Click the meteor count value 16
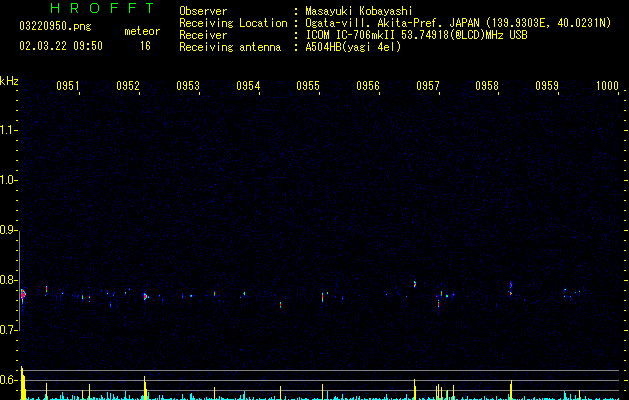 pyautogui.click(x=145, y=46)
